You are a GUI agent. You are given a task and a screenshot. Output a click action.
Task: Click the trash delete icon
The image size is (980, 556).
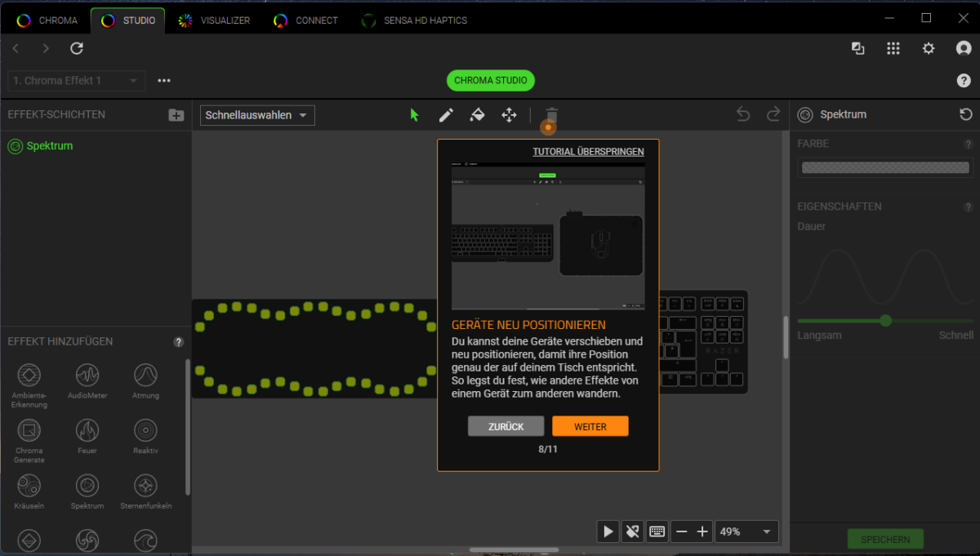tap(552, 114)
